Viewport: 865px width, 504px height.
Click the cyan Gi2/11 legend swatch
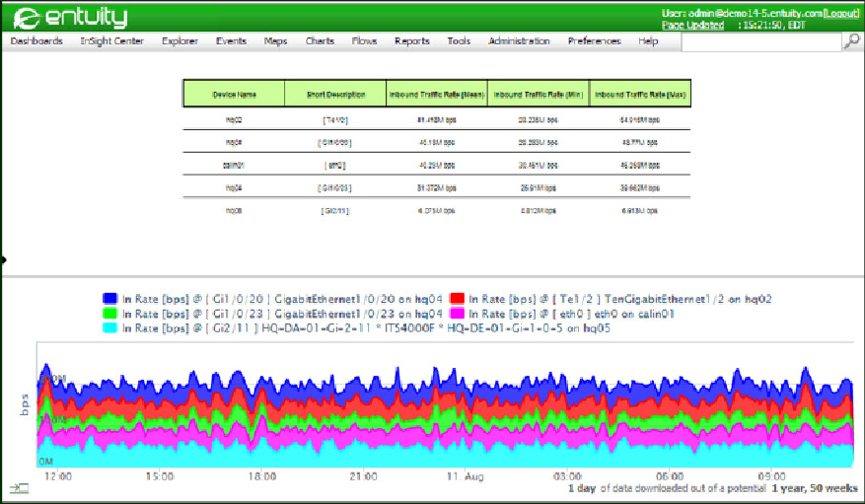(x=109, y=328)
